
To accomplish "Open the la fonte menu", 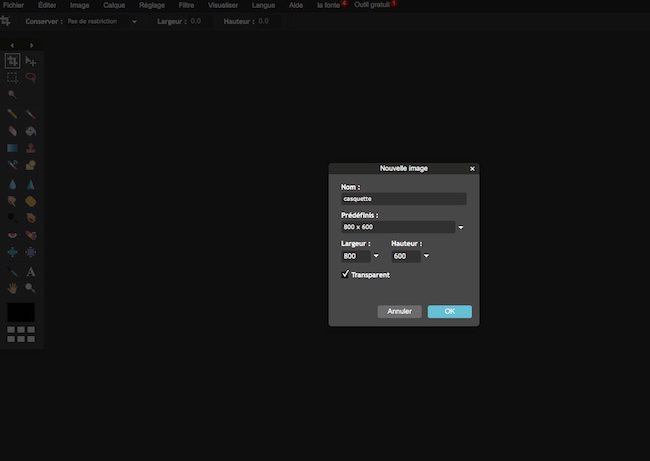I will point(330,5).
